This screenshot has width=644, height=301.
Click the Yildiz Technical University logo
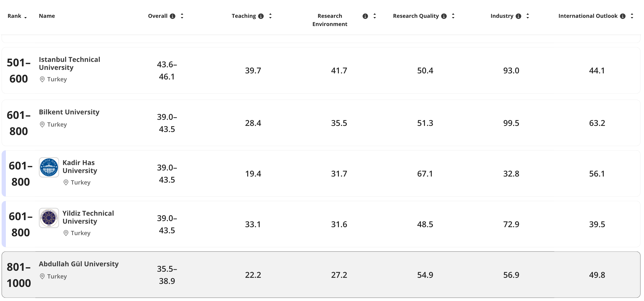[49, 218]
